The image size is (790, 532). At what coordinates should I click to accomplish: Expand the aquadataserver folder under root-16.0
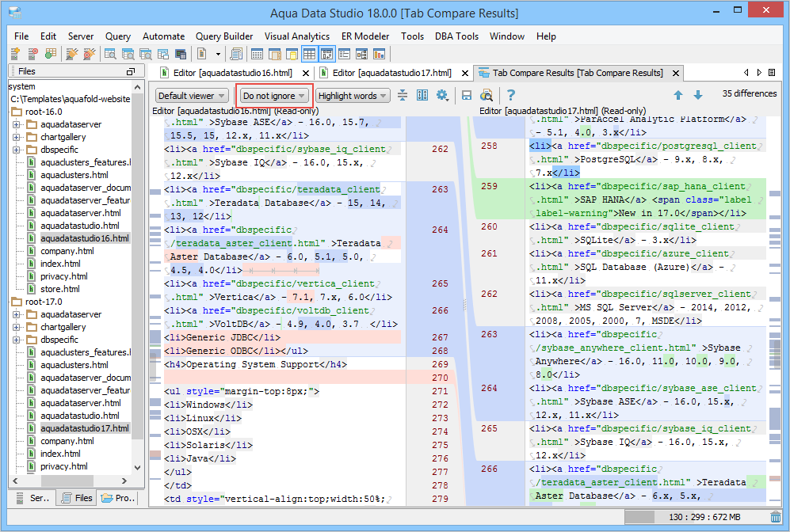tap(16, 124)
